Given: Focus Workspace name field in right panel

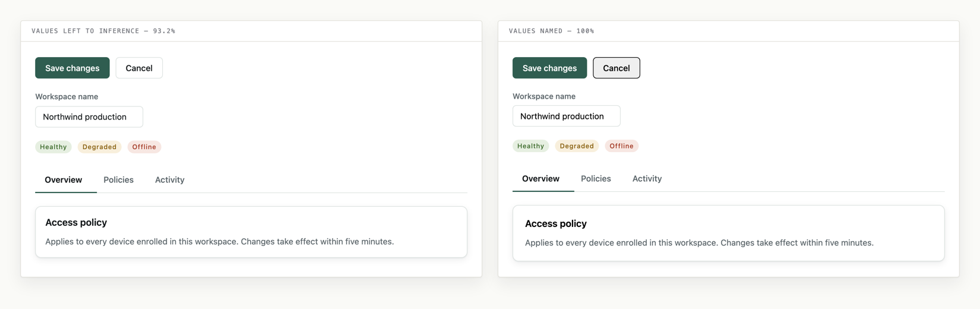Looking at the screenshot, I should click(x=567, y=116).
